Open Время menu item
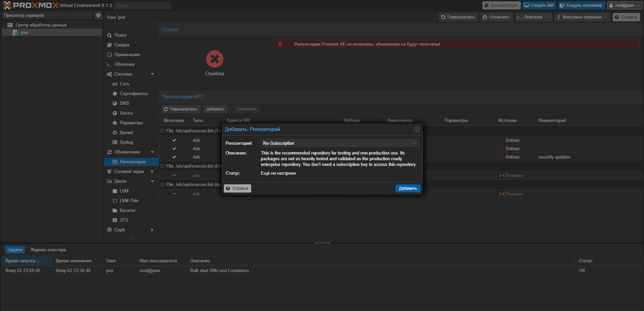Screen dimensions: 644x311 coord(131,132)
